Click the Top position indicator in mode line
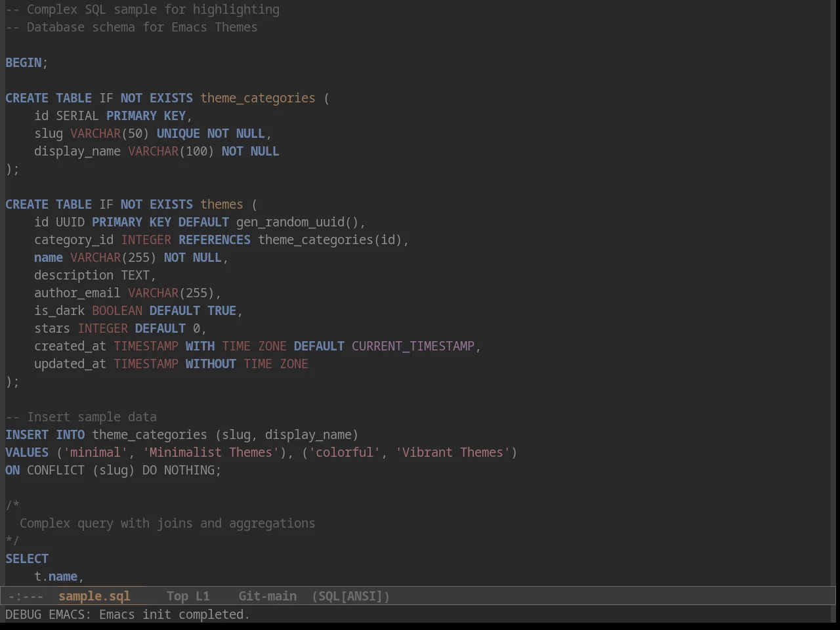840x630 pixels. point(177,596)
